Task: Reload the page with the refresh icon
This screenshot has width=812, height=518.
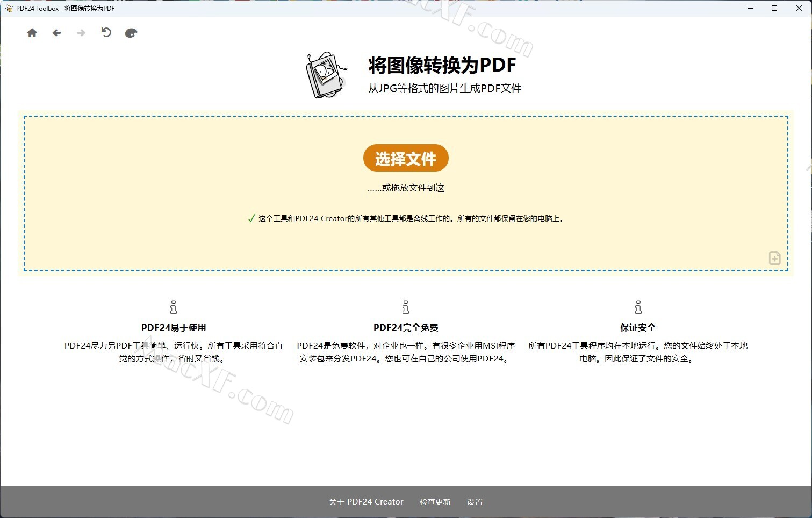Action: click(x=106, y=32)
